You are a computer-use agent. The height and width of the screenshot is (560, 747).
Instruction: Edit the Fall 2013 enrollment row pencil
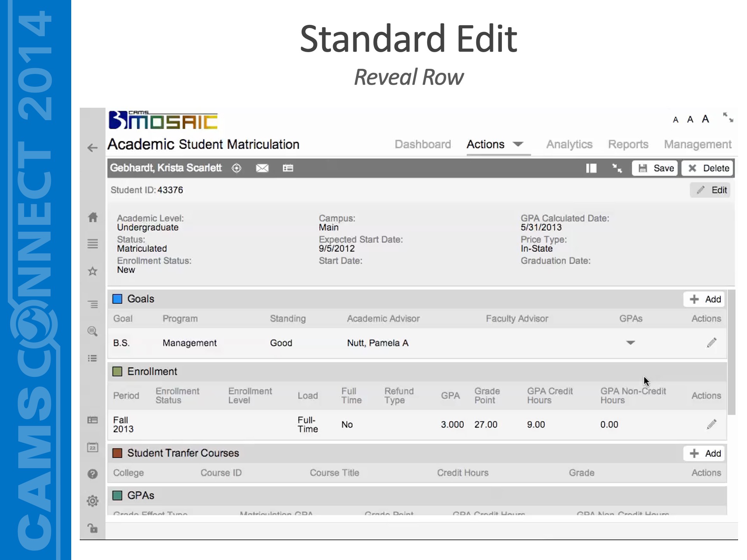pos(712,424)
